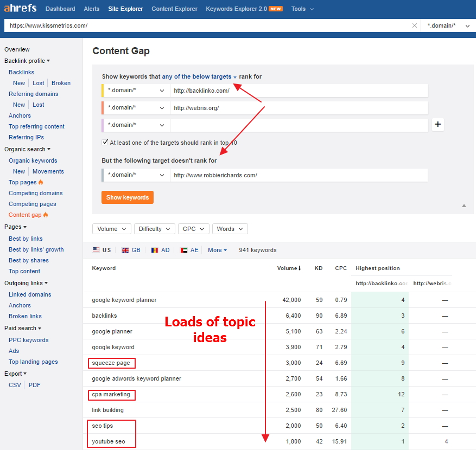Viewport: 476px width, 450px height.
Task: Click the ahrefs logo
Action: tap(20, 8)
